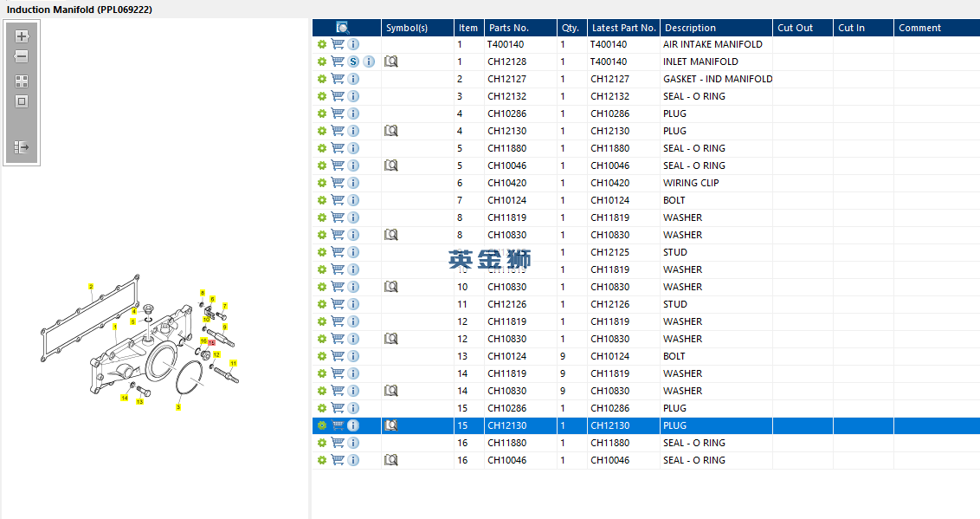Viewport: 980px width, 519px height.
Task: Open symbol icon for item 16 CH10046
Action: (x=390, y=460)
